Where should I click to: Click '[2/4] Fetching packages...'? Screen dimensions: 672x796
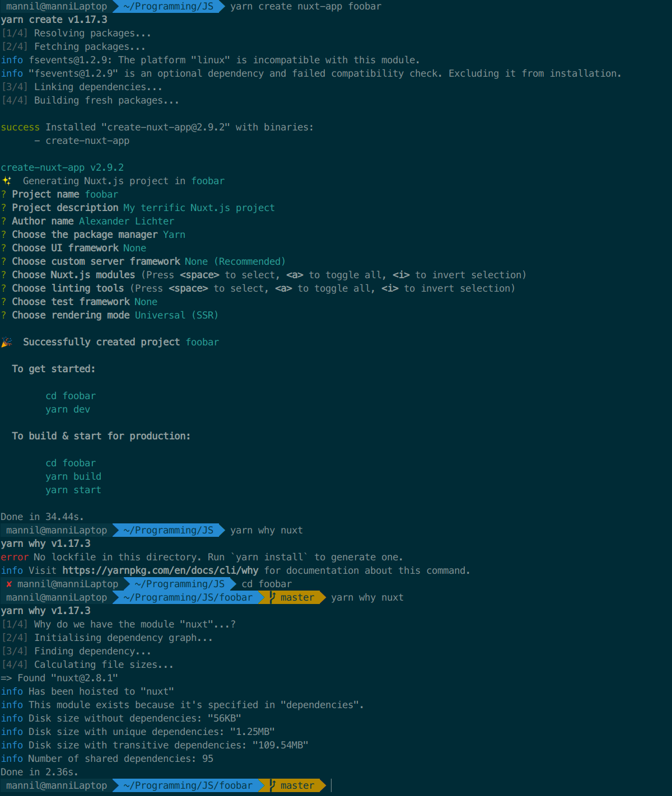(73, 46)
